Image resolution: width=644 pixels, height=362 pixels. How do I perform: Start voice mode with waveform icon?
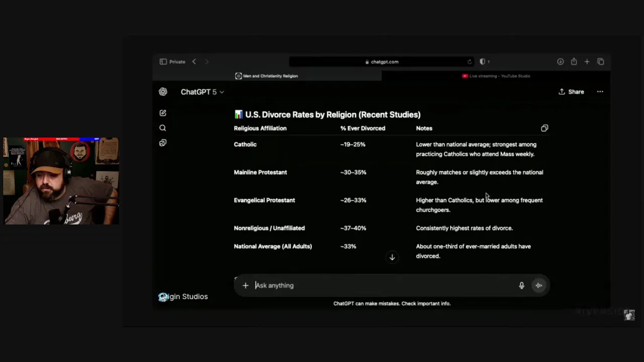pos(539,286)
